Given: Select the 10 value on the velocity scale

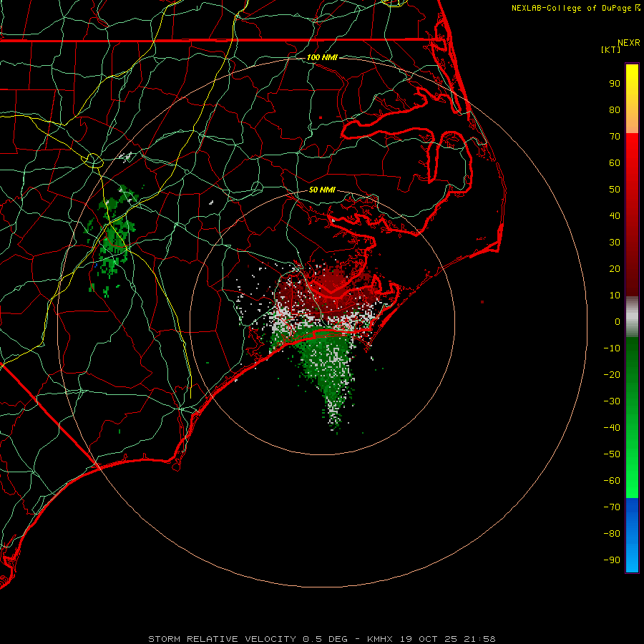Looking at the screenshot, I should (615, 296).
